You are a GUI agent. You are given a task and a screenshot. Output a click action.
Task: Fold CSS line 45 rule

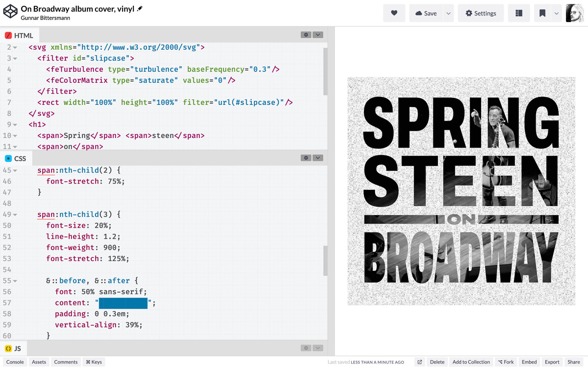[x=15, y=170]
